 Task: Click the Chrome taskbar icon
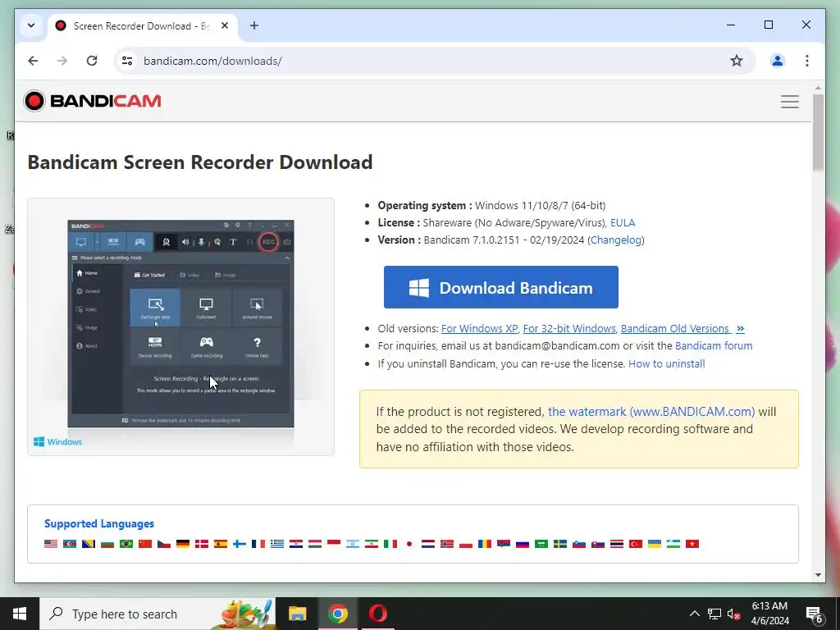coord(337,614)
